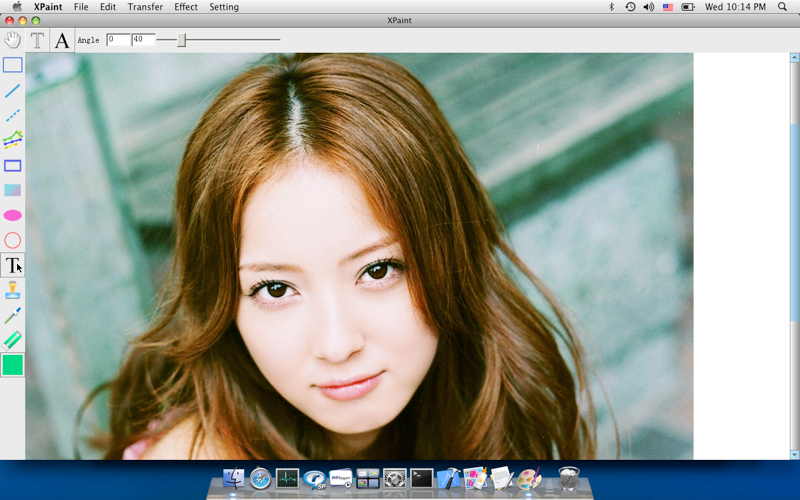Pick the eyedropper color picker tool
The height and width of the screenshot is (500, 800).
13,315
